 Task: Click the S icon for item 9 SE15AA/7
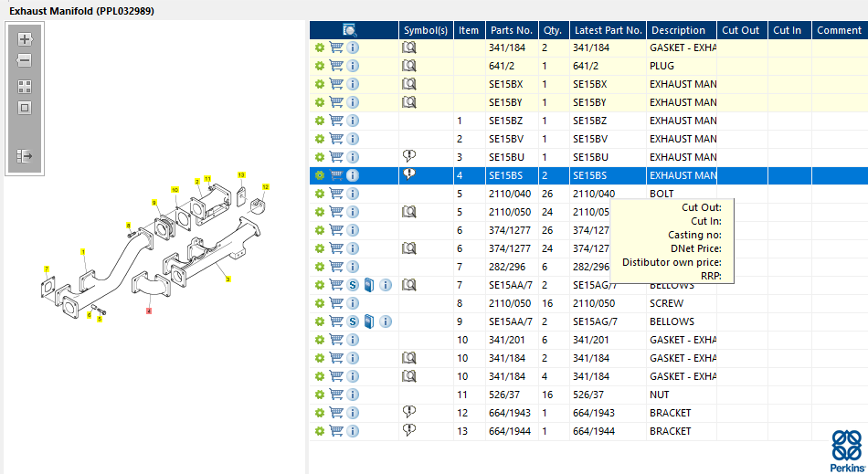pyautogui.click(x=353, y=321)
